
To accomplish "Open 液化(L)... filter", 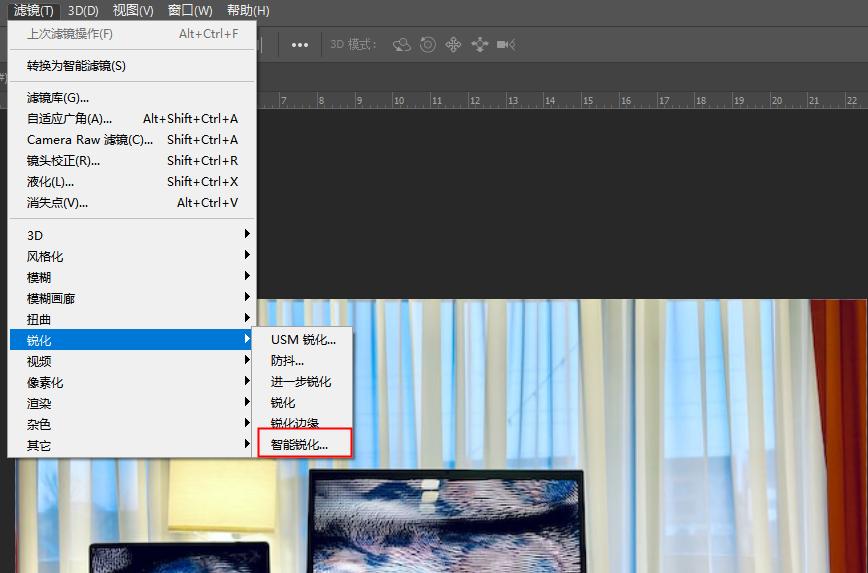I will point(132,182).
